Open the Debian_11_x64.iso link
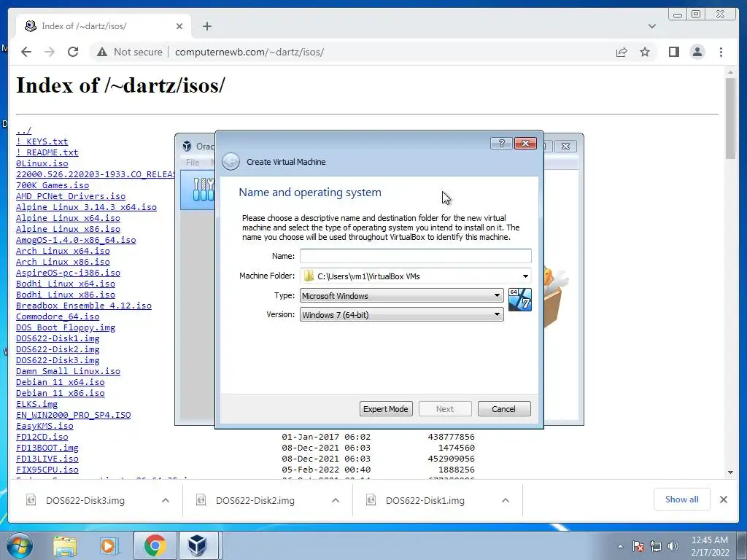The width and height of the screenshot is (747, 560). [60, 382]
